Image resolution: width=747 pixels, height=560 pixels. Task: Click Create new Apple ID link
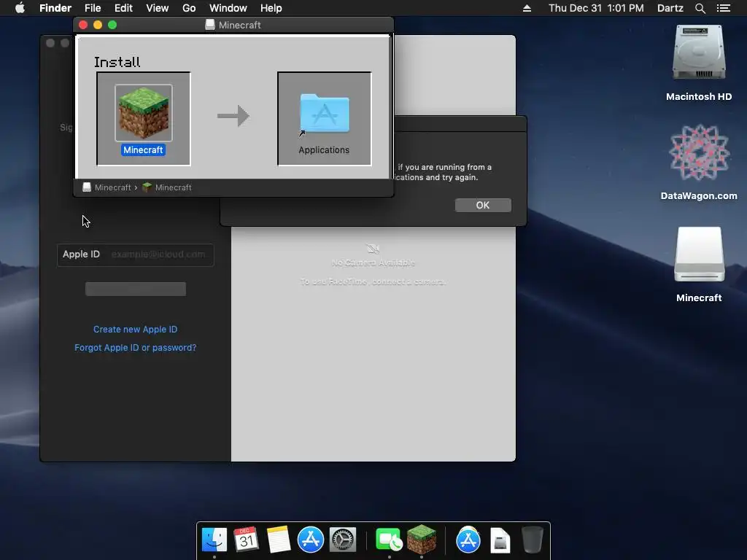point(135,329)
